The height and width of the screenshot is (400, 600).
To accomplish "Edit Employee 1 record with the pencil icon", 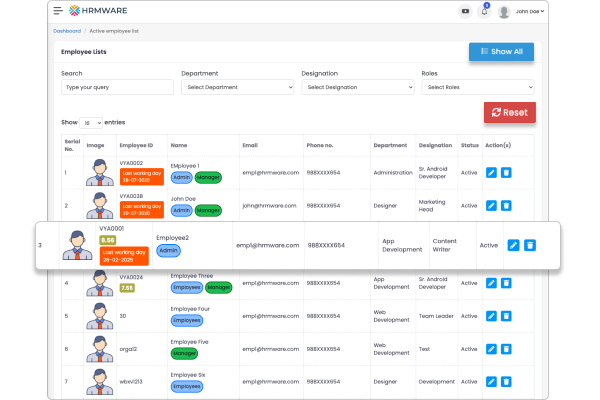I will [491, 172].
